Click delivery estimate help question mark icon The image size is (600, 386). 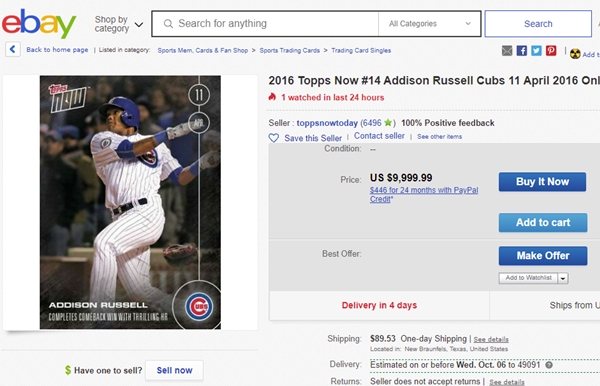(x=549, y=365)
